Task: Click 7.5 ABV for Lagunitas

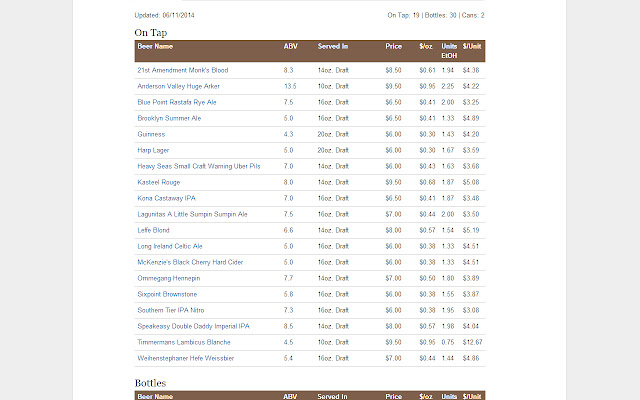Action: [x=288, y=214]
